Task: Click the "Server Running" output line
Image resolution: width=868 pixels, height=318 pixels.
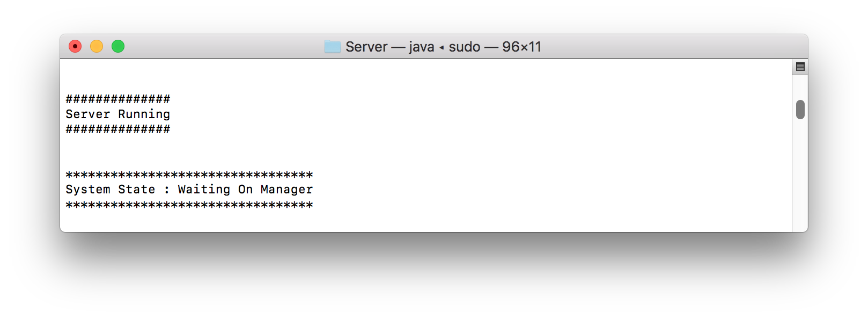Action: [118, 114]
